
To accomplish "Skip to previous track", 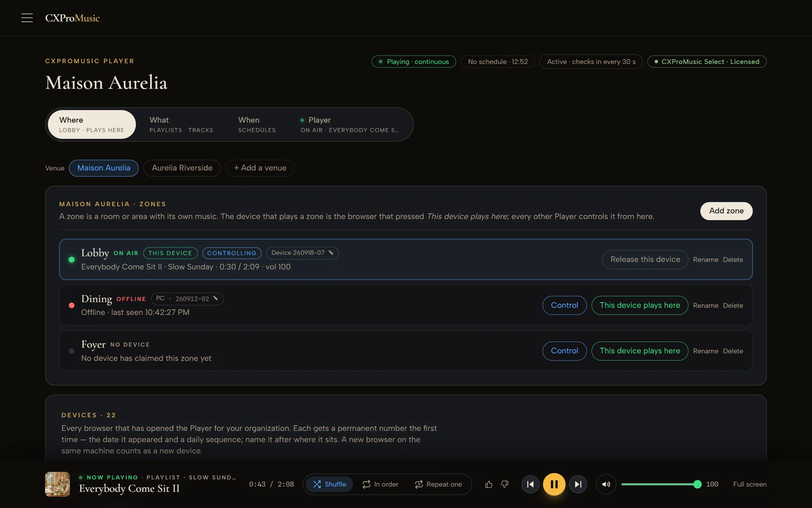I will click(x=530, y=484).
